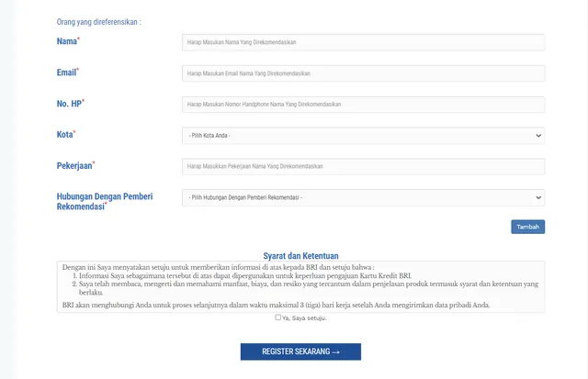This screenshot has width=588, height=379.
Task: Click the No. HP phone number field
Action: (x=363, y=105)
